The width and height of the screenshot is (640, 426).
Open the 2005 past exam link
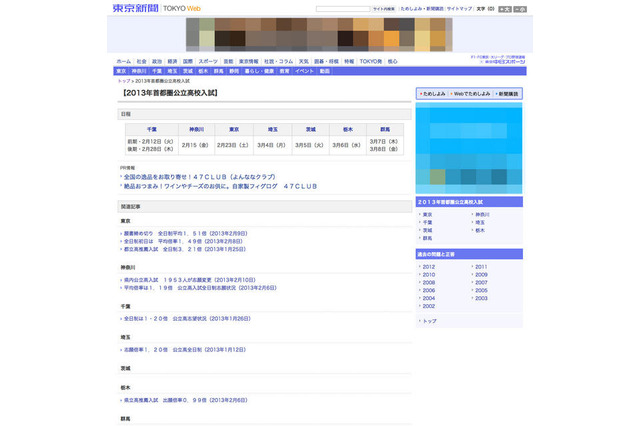[x=481, y=291]
